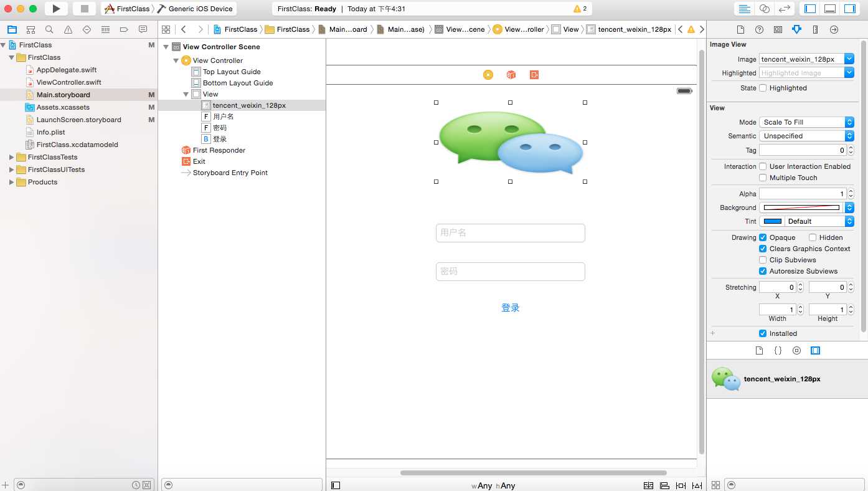Viewport: 868px width, 491px height.
Task: Open the Object library
Action: click(796, 350)
